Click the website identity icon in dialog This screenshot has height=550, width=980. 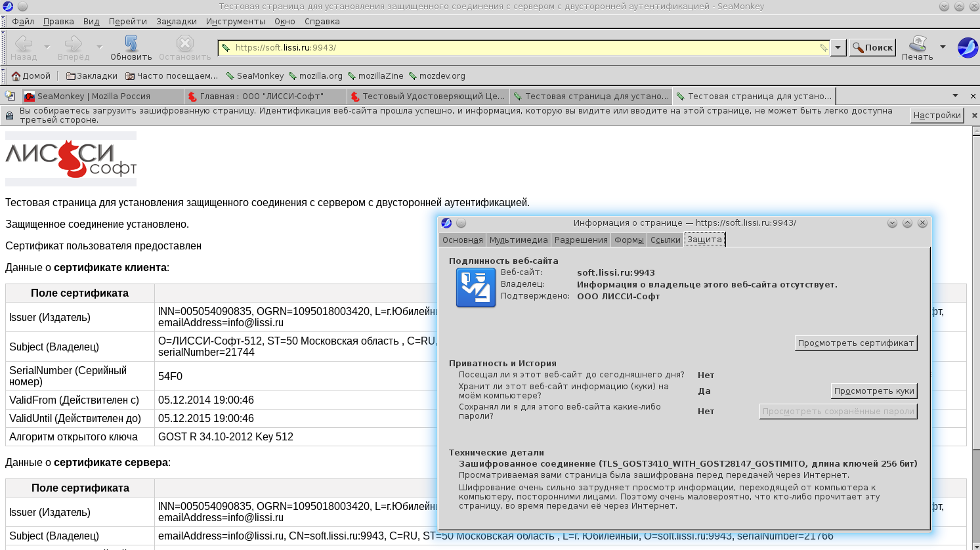pos(475,287)
